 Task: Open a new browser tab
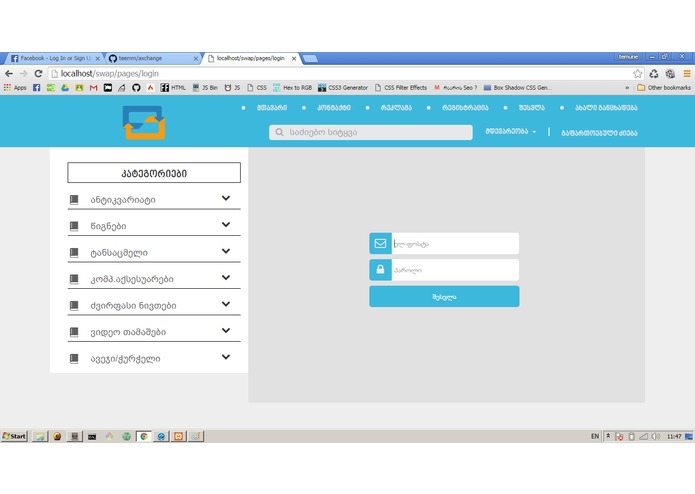coord(310,58)
